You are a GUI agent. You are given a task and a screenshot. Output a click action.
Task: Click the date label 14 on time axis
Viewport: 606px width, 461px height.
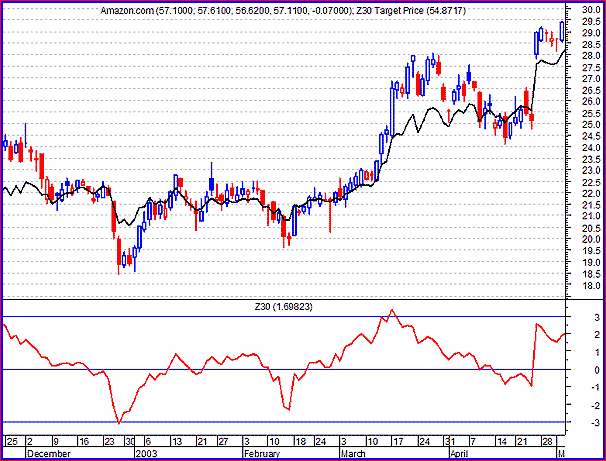point(502,441)
